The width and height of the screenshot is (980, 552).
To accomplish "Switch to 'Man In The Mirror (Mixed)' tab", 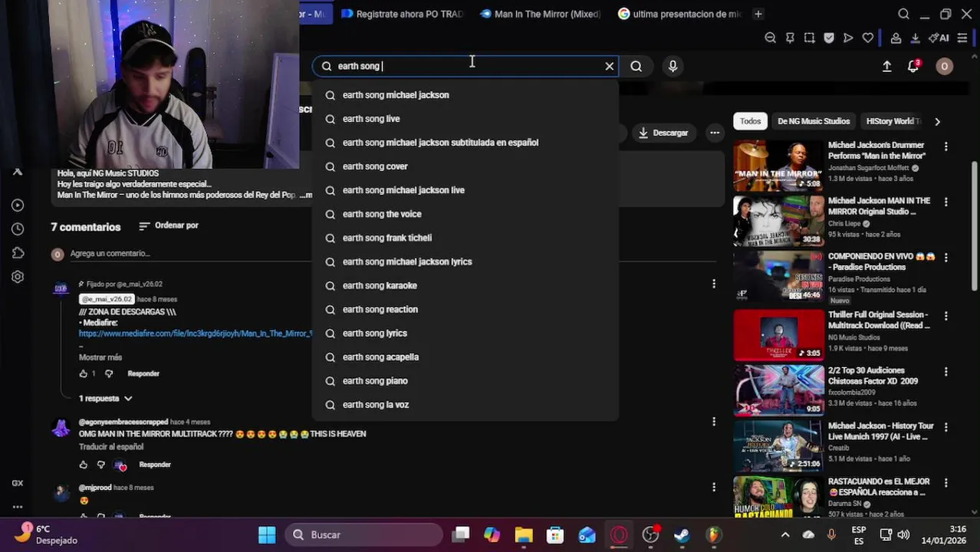I will (540, 14).
